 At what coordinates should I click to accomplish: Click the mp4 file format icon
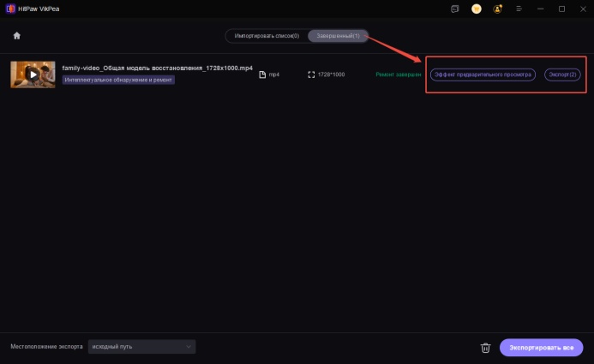click(x=262, y=75)
